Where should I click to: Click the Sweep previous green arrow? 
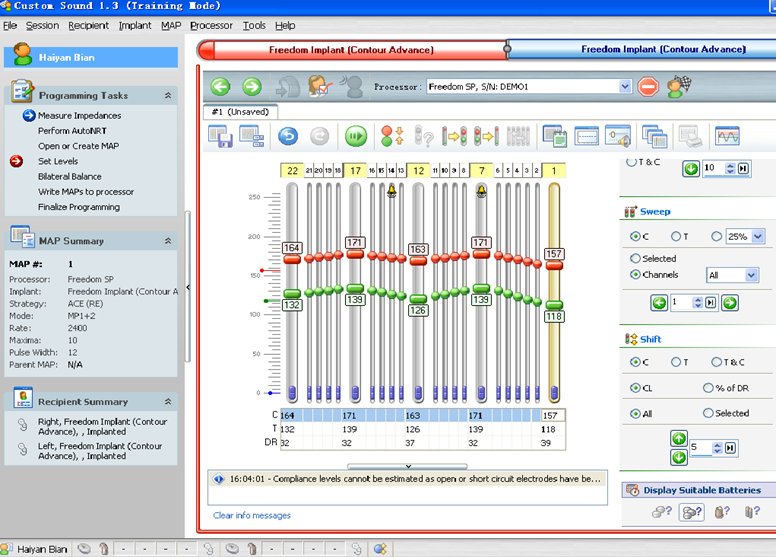[659, 303]
